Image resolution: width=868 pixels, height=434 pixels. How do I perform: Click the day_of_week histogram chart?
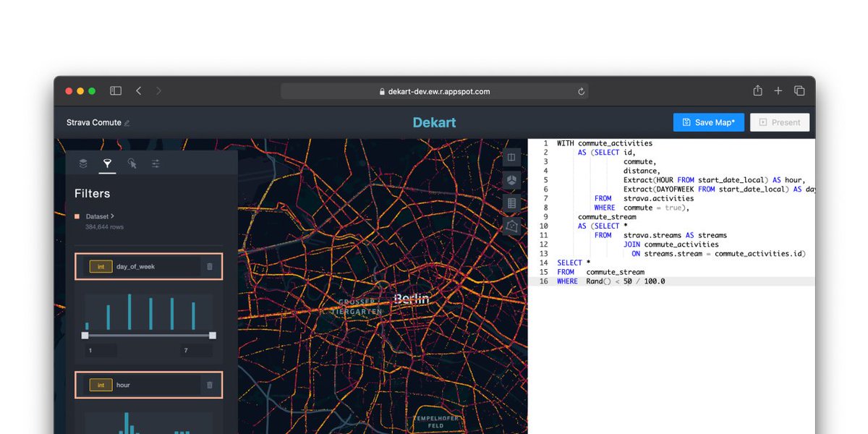point(148,312)
